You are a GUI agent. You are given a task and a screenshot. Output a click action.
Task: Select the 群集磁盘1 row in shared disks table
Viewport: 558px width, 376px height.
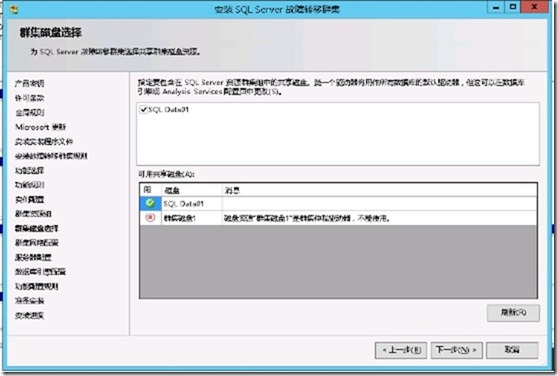pos(338,218)
